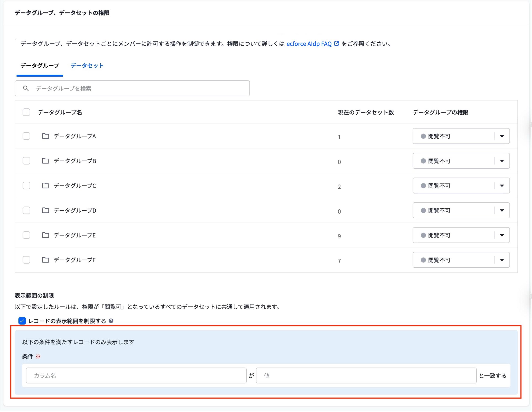Image resolution: width=532 pixels, height=412 pixels.
Task: Switch to the データグループ tab
Action: coord(40,65)
